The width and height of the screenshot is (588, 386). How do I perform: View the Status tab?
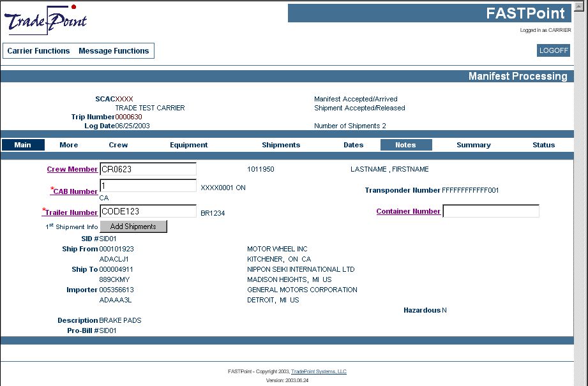click(x=543, y=145)
